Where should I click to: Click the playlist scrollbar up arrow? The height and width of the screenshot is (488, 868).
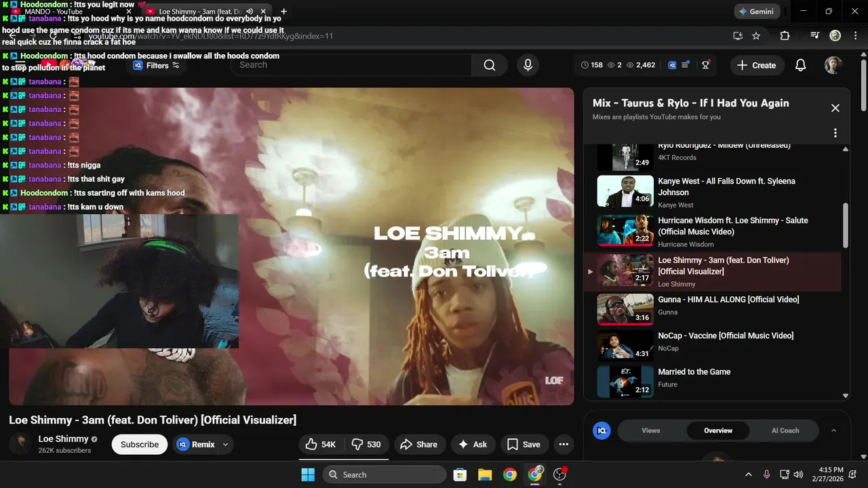click(x=846, y=149)
